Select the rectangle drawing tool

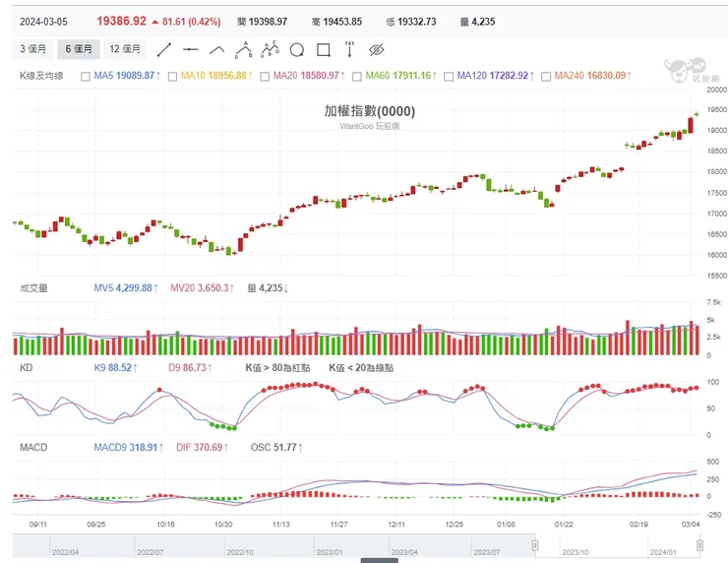(x=323, y=49)
